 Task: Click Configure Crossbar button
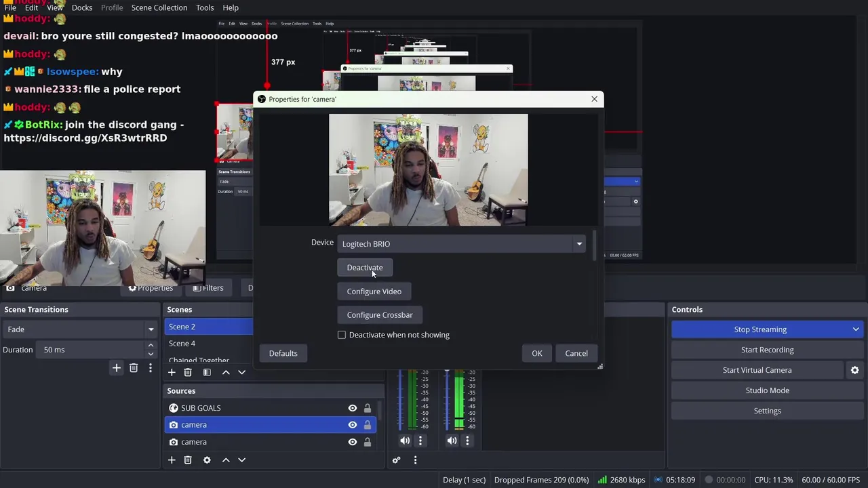point(380,315)
